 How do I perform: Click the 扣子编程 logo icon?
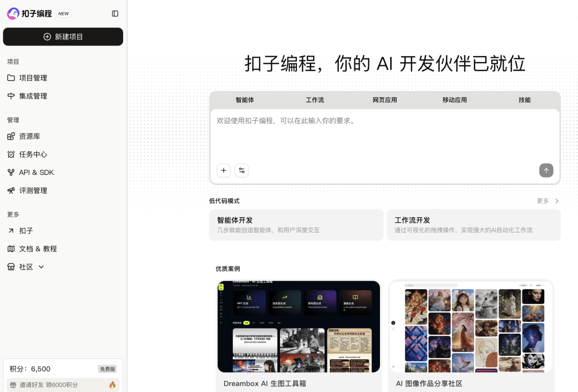coord(13,13)
